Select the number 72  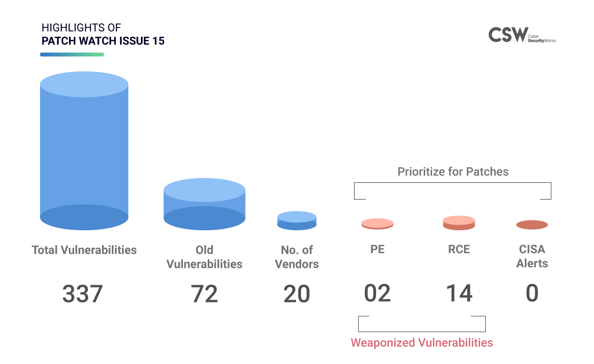[204, 294]
